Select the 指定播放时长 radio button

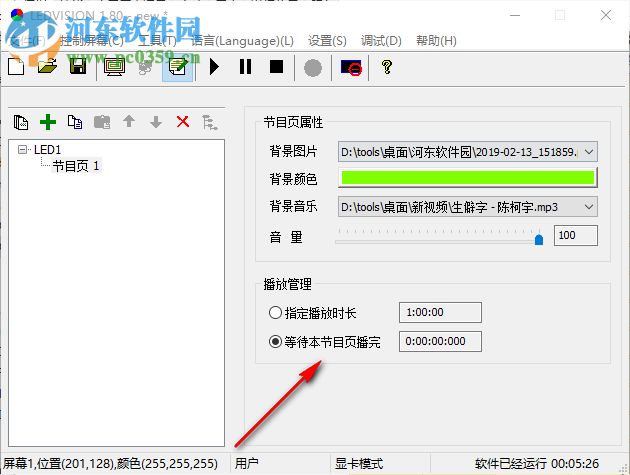(275, 313)
